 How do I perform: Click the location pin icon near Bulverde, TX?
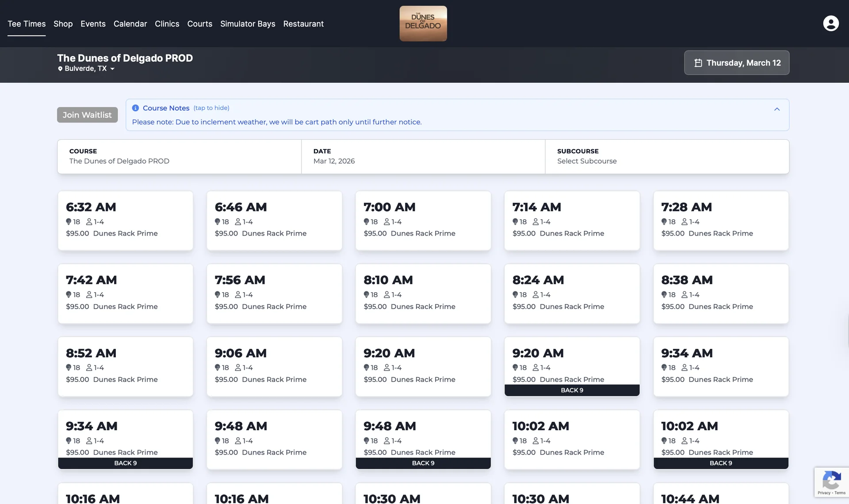pos(61,69)
